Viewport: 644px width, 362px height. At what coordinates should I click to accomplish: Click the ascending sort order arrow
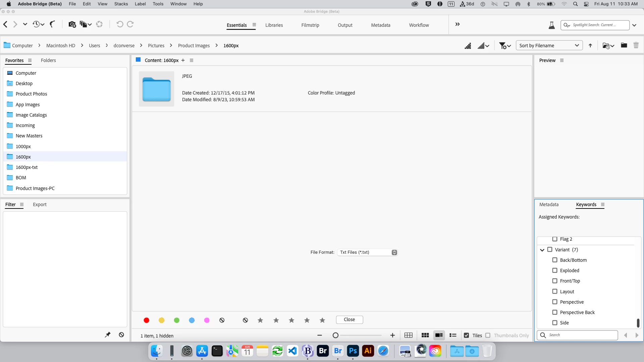click(x=590, y=46)
